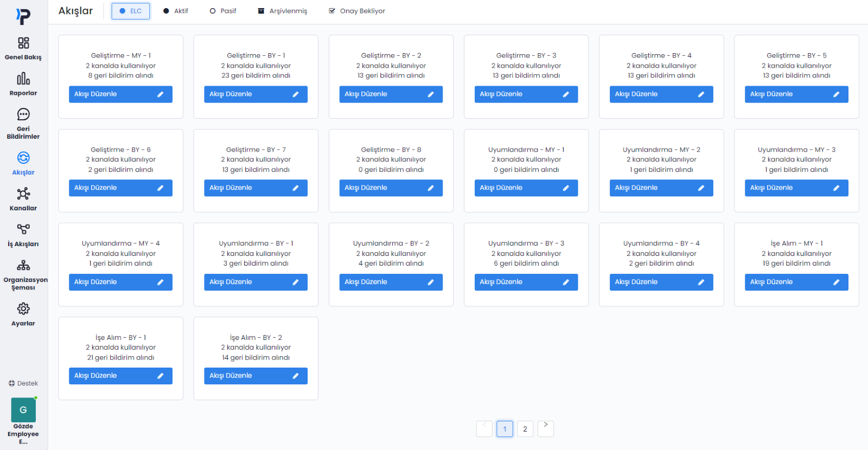Show Arşivlenmiş flows
The image size is (868, 450).
coord(282,11)
